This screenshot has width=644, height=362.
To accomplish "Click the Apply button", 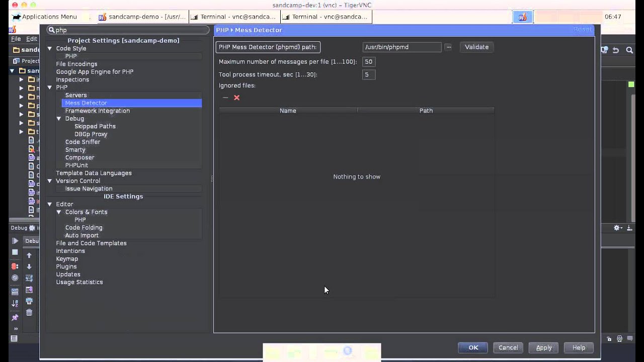I will click(544, 347).
